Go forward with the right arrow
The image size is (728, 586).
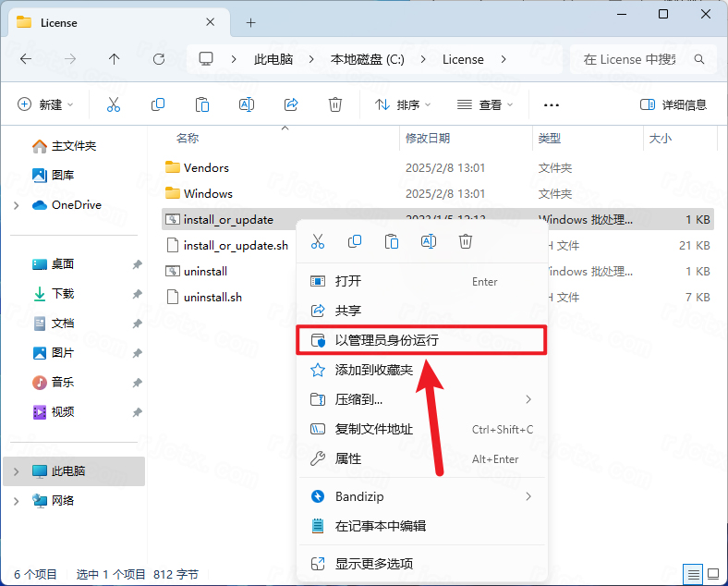point(70,59)
